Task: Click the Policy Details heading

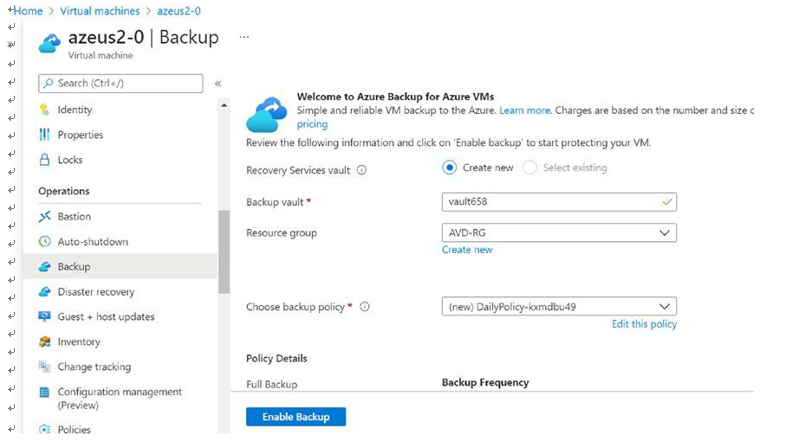Action: click(x=276, y=358)
